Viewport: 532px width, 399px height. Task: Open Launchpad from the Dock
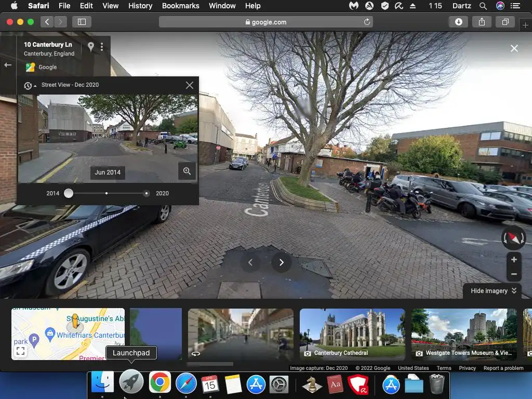[x=131, y=382]
